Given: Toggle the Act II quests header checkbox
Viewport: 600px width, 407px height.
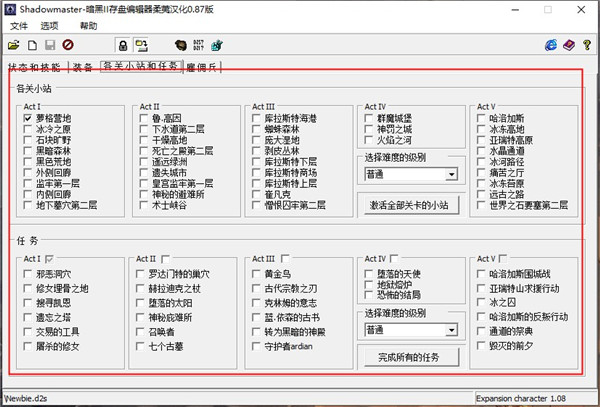Looking at the screenshot, I should pyautogui.click(x=165, y=259).
